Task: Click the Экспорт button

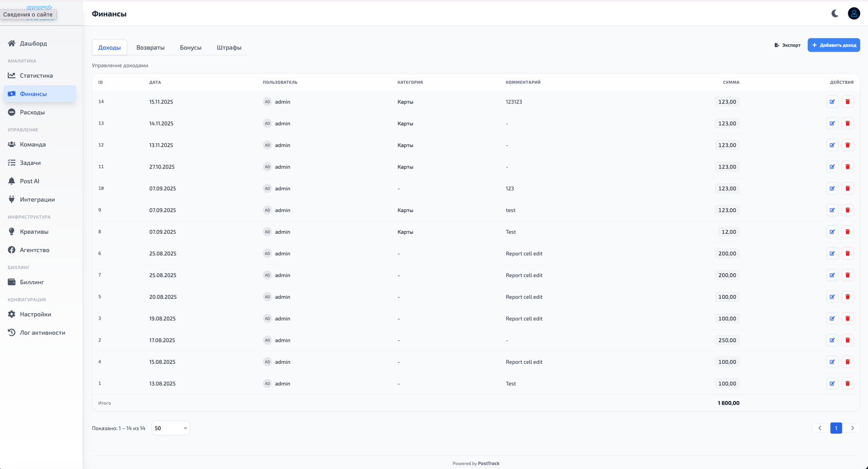Action: point(787,45)
